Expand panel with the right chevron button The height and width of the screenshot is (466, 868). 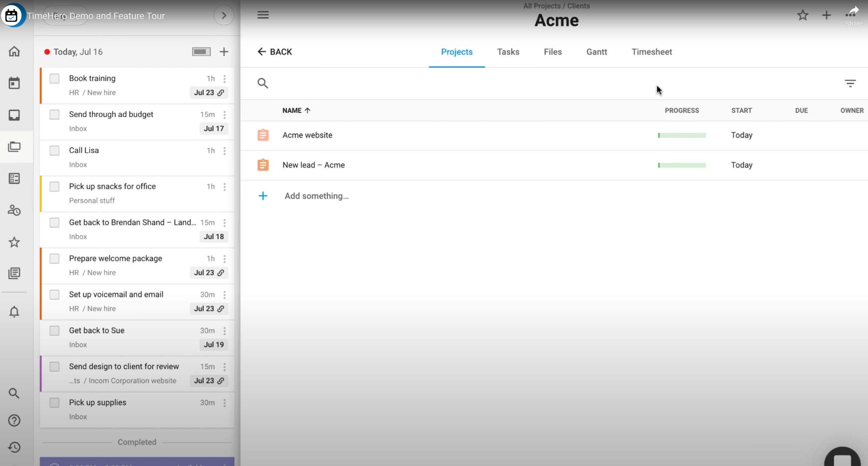click(x=224, y=15)
